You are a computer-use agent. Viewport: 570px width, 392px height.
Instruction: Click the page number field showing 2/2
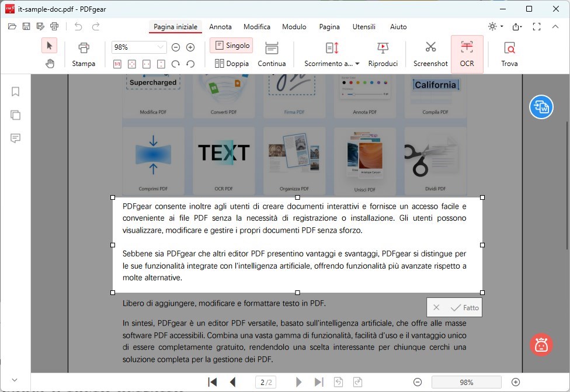click(x=266, y=381)
